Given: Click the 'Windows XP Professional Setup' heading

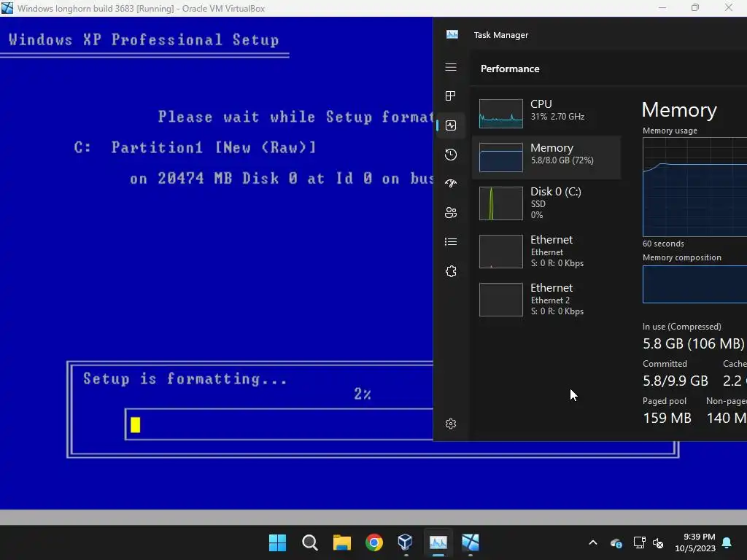Looking at the screenshot, I should [144, 39].
